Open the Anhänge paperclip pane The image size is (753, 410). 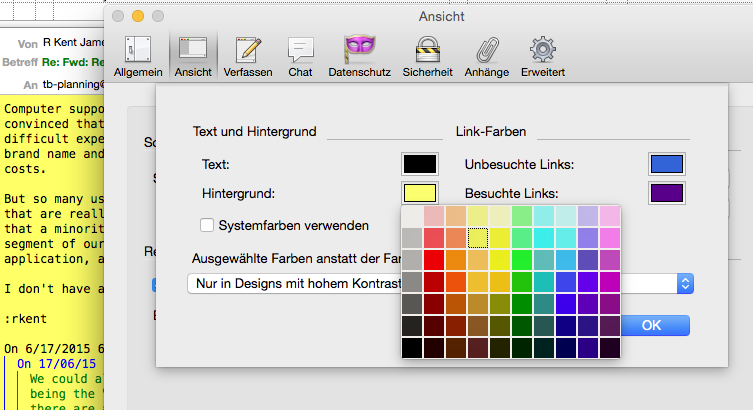pyautogui.click(x=487, y=56)
